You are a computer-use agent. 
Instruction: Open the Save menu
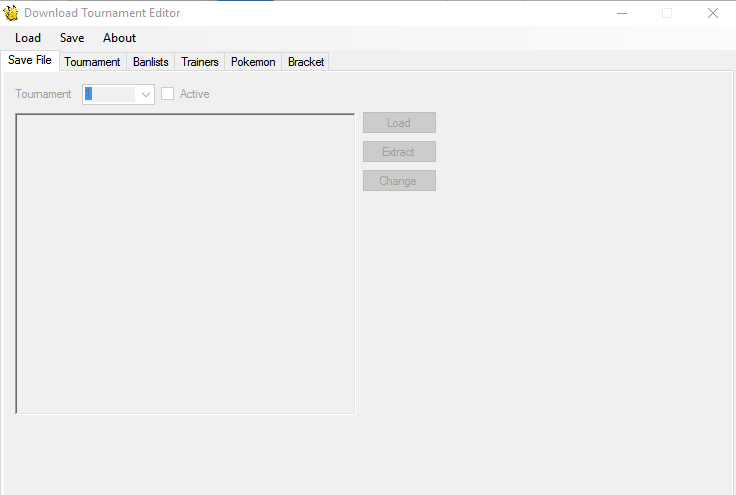click(72, 38)
